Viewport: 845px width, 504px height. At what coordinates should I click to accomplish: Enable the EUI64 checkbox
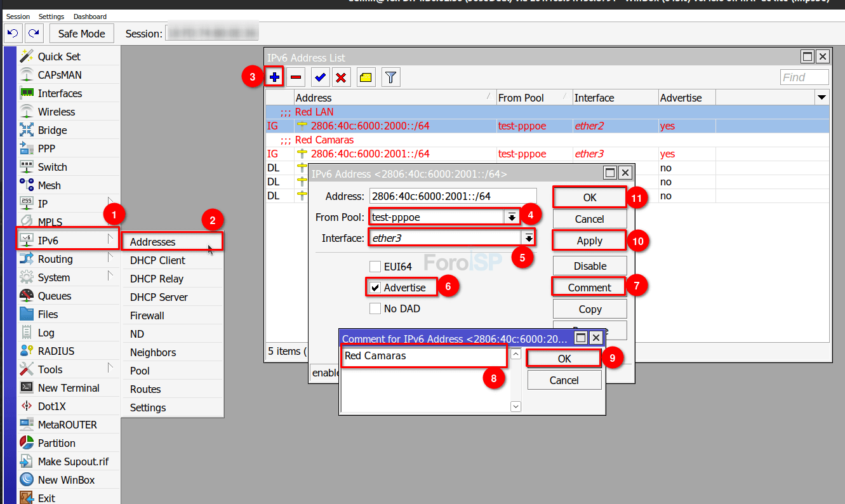375,267
